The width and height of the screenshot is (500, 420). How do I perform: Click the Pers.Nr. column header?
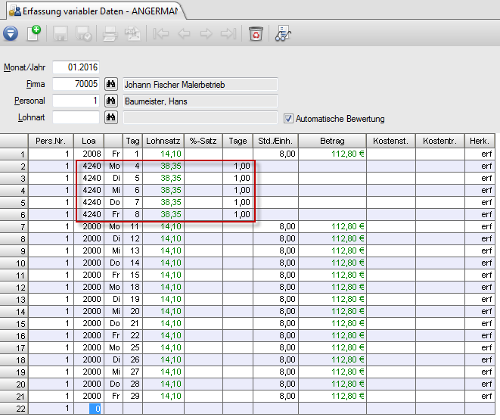point(51,141)
